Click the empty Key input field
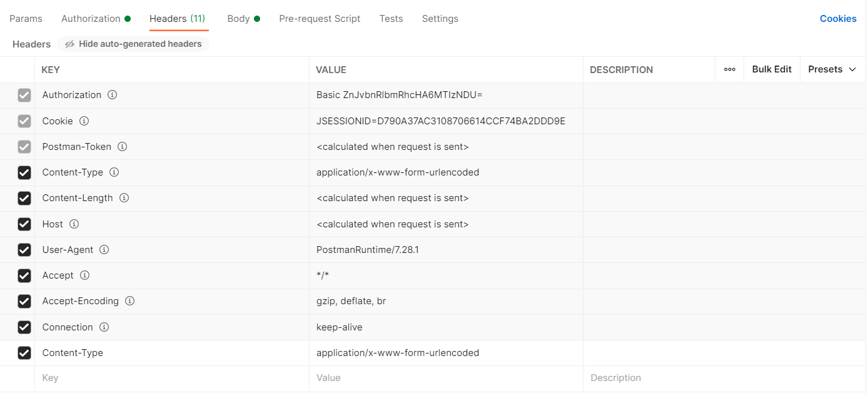Viewport: 868px width, 396px height. point(169,378)
